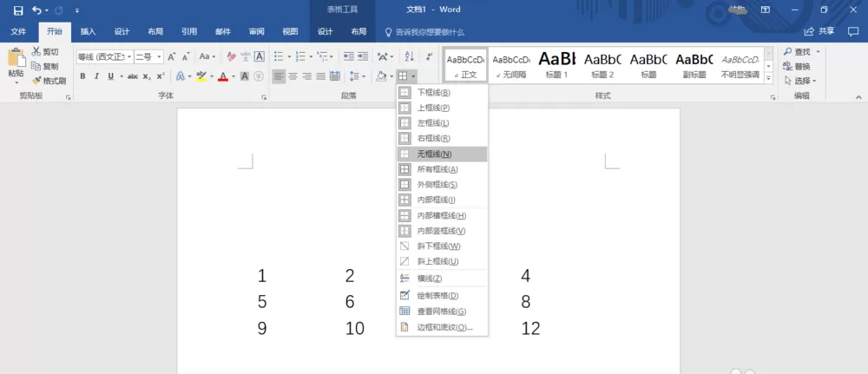This screenshot has height=374, width=868.
Task: Toggle View Gridlines (查看网格线)
Action: tap(404, 311)
